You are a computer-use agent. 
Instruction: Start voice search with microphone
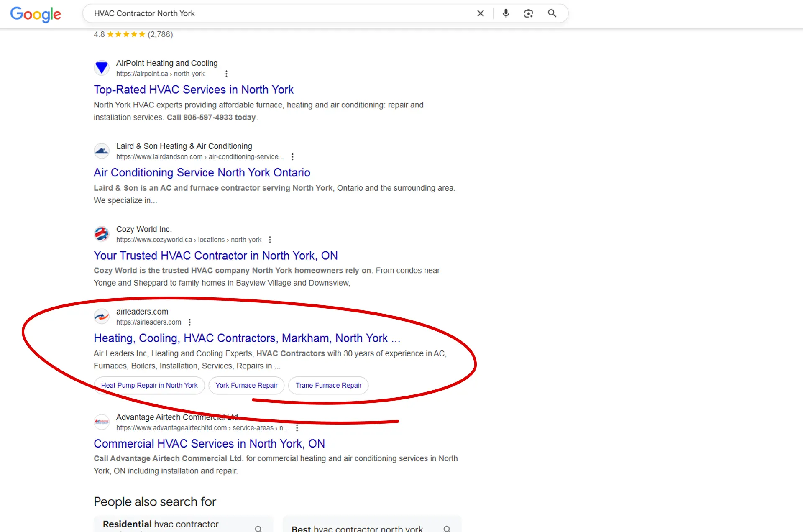pyautogui.click(x=506, y=13)
